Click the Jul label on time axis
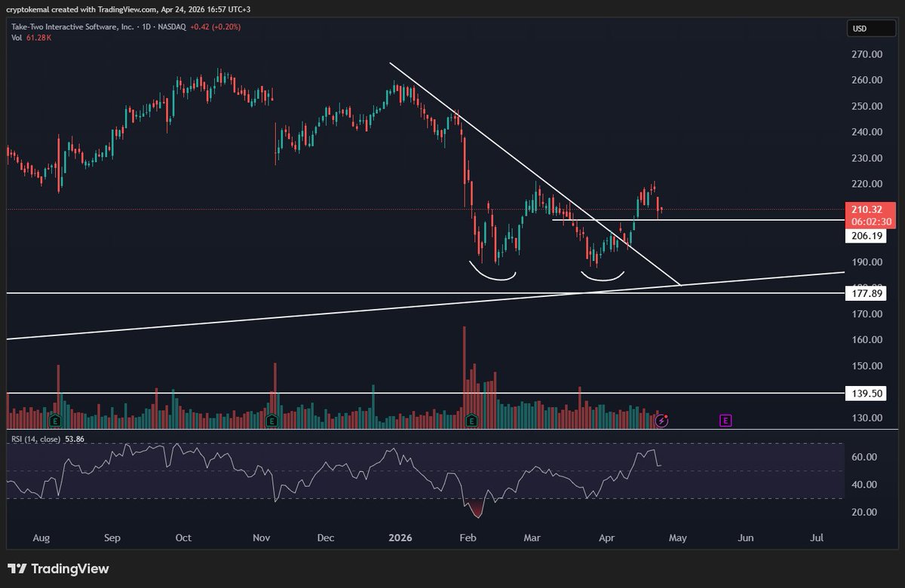This screenshot has width=905, height=588. pos(816,538)
